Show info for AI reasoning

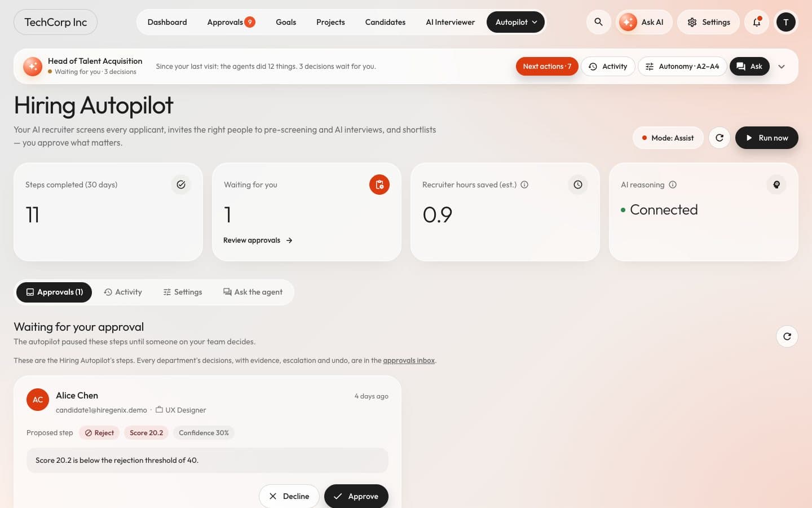click(673, 185)
